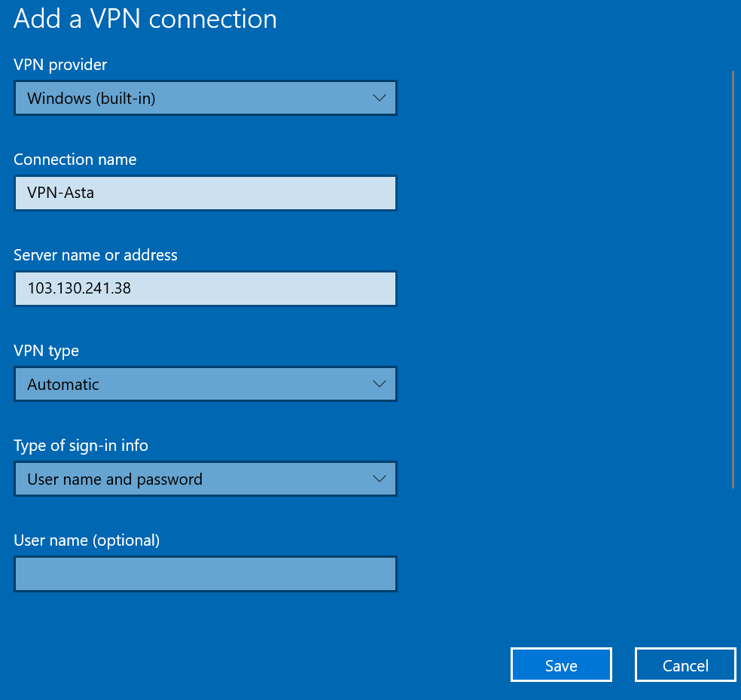This screenshot has height=700, width=741.
Task: Focus the Connection name field containing VPN-Asta
Action: point(205,193)
